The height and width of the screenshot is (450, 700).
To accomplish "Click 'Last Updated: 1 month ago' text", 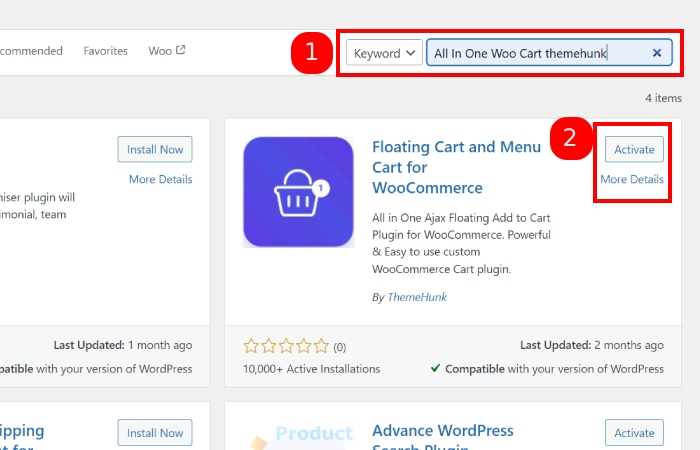I will [123, 345].
